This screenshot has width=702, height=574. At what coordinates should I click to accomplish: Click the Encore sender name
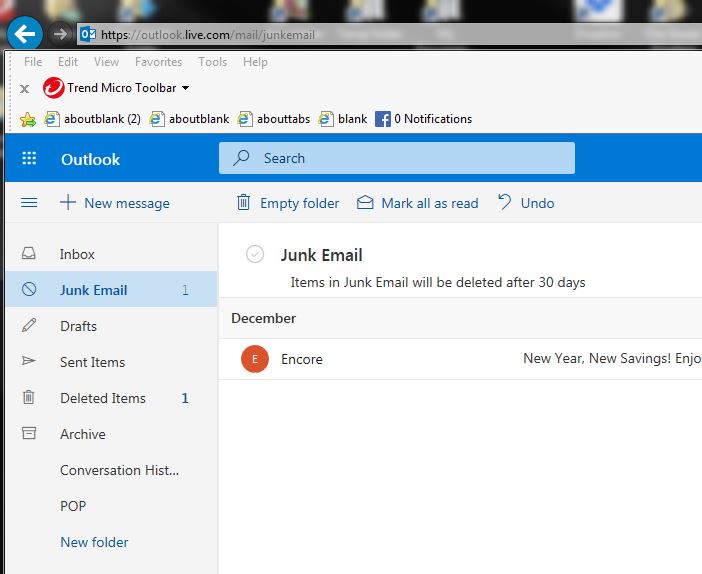tap(302, 359)
